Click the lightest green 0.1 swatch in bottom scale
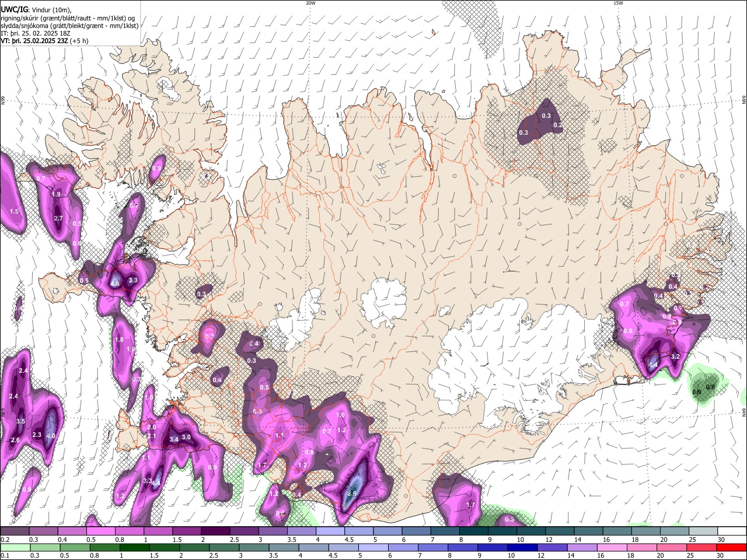 (15, 547)
